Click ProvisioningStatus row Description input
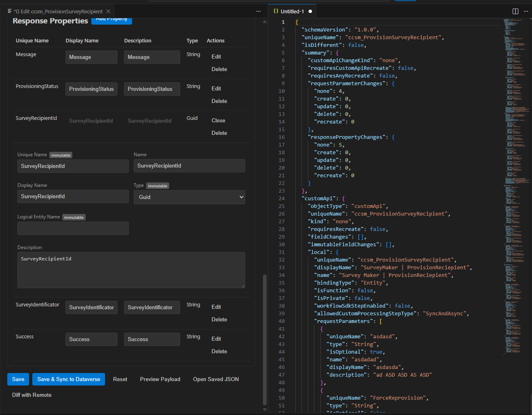Image resolution: width=532 pixels, height=415 pixels. (x=152, y=89)
